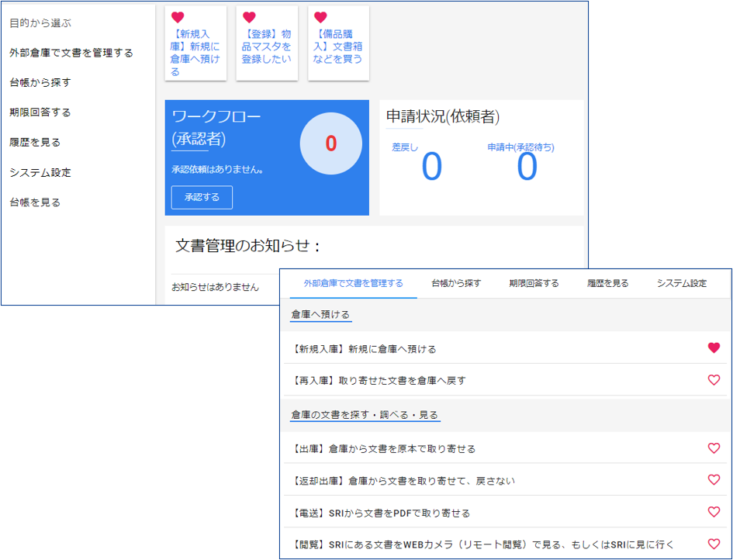Unfavorite 【新規入庫】新規に倉庫へ預ける list row
This screenshot has height=560, width=733.
click(x=714, y=348)
